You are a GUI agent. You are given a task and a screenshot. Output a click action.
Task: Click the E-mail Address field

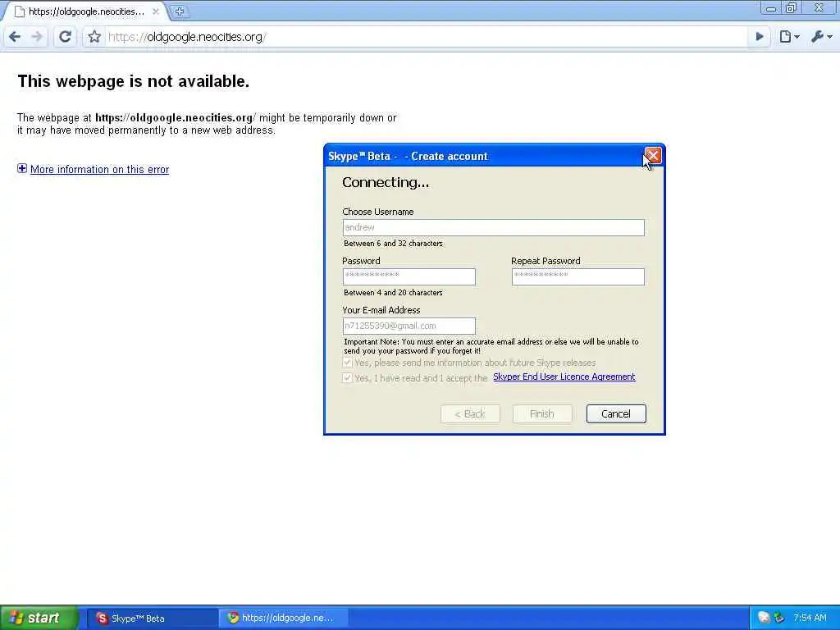(x=409, y=326)
